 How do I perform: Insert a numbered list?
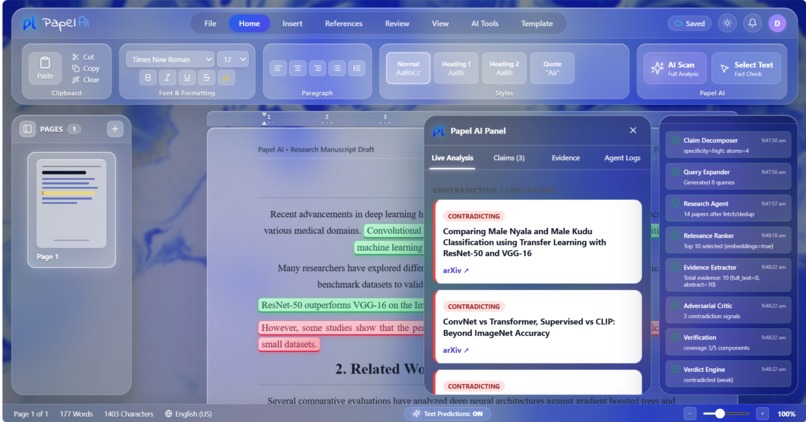coord(356,68)
